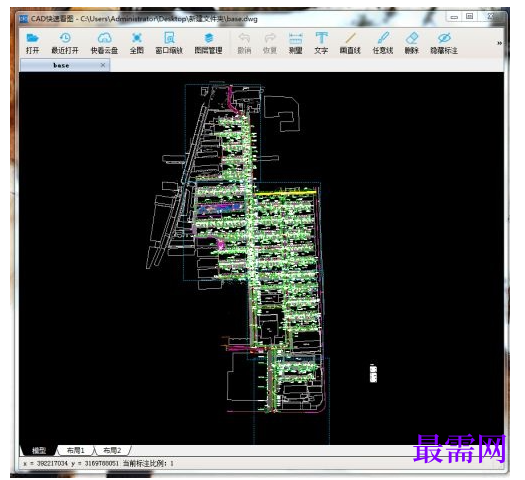The image size is (525, 480).
Task: Switch to the 布局2 layout tab
Action: (x=112, y=450)
